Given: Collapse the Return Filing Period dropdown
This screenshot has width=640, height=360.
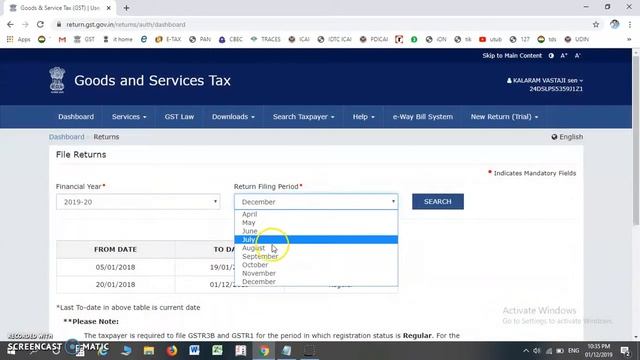Looking at the screenshot, I should (x=316, y=202).
